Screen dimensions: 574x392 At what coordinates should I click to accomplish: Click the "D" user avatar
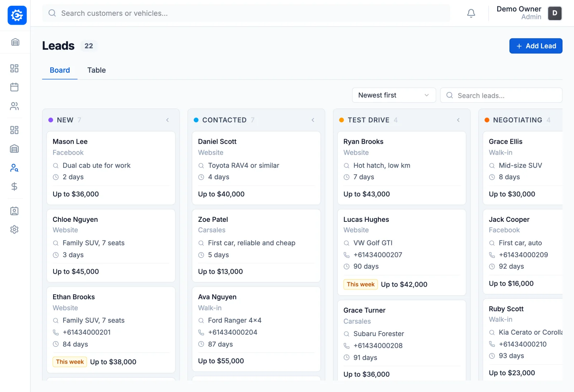(555, 13)
